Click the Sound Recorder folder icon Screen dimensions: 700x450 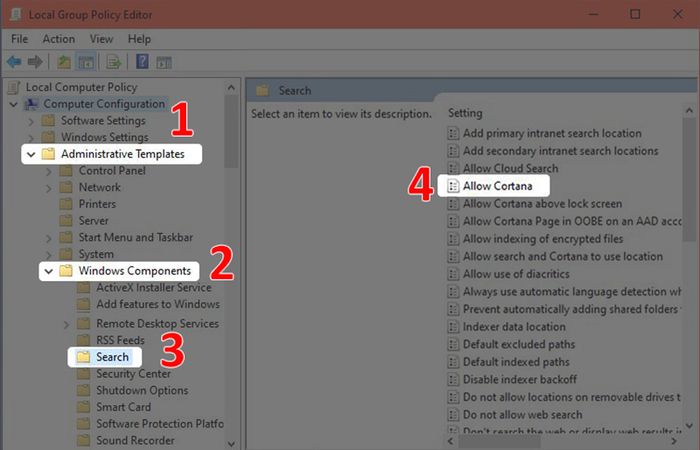[83, 441]
